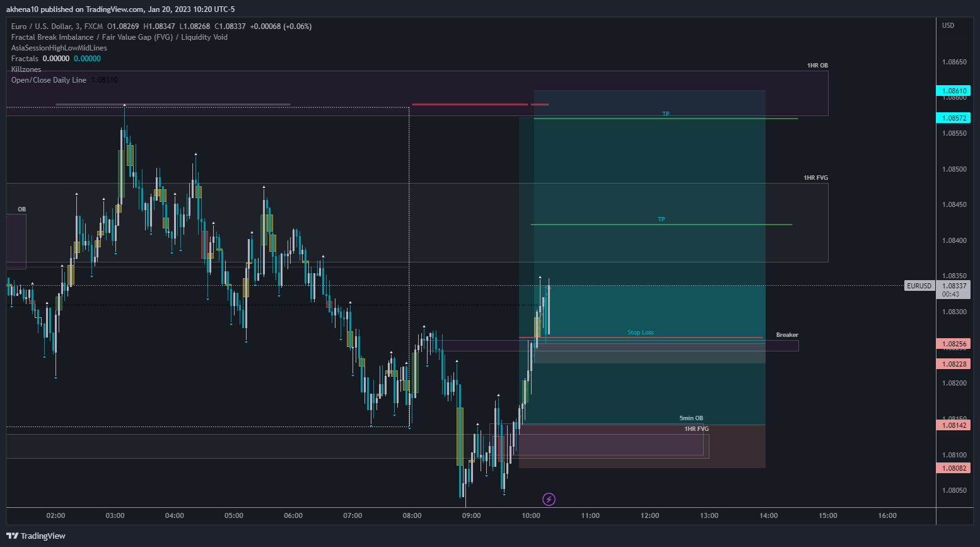Click the purple lightning event icon
980x547 pixels.
pos(549,500)
